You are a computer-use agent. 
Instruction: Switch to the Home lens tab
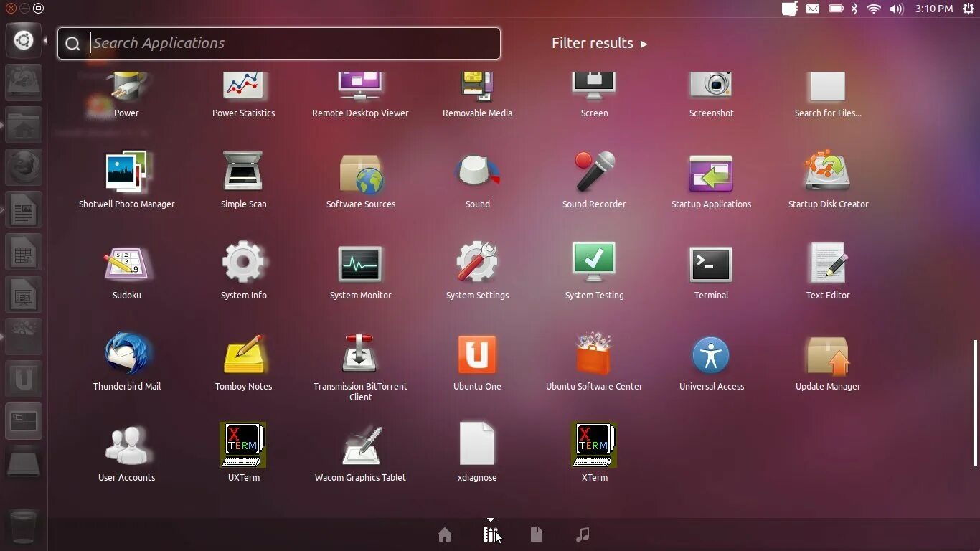tap(445, 534)
